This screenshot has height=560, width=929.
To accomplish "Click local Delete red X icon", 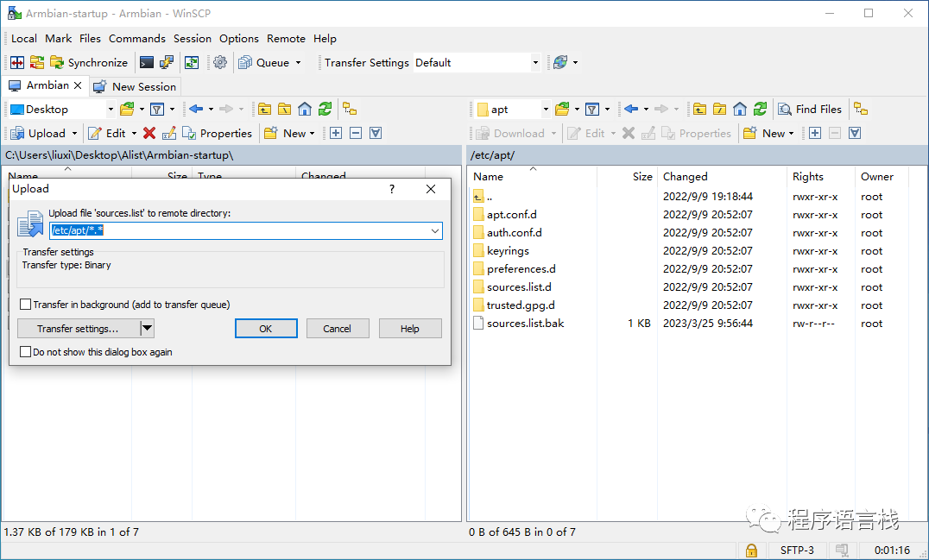I will pyautogui.click(x=149, y=133).
